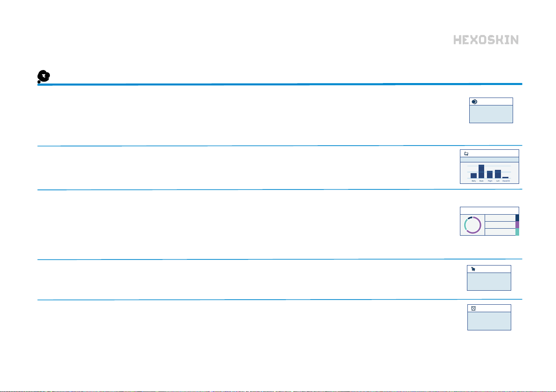Click the sleep phases donut chart
Viewport: 556px width, 392px height.
[x=473, y=225]
